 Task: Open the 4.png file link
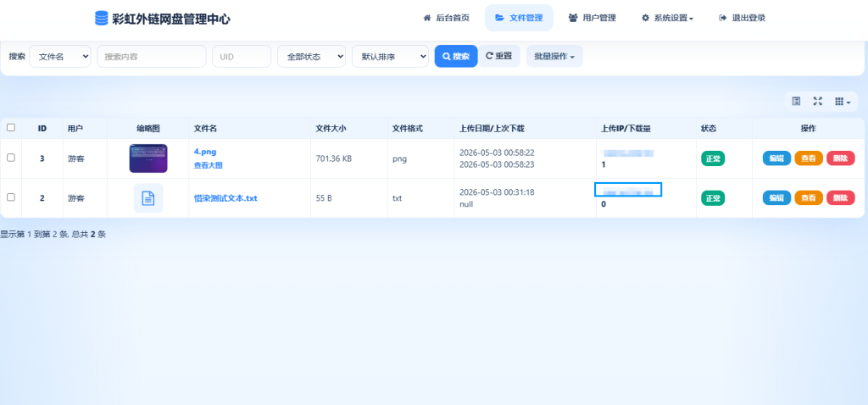(x=205, y=153)
